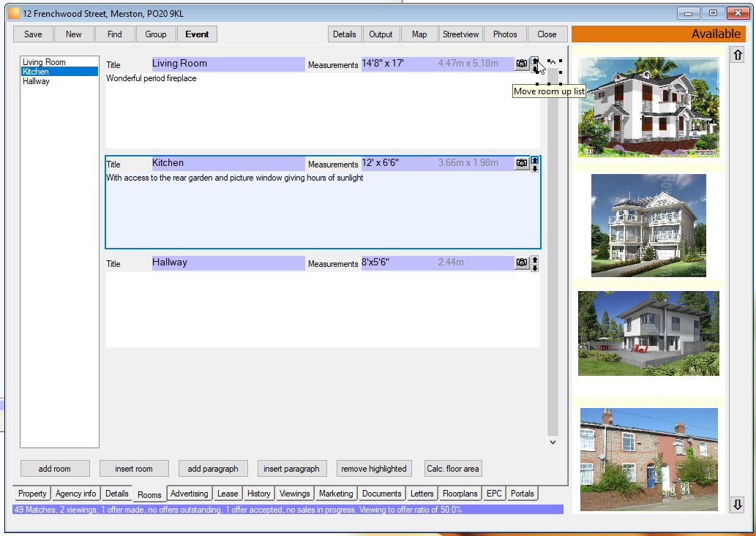Select Hallway in the room list

tap(36, 81)
